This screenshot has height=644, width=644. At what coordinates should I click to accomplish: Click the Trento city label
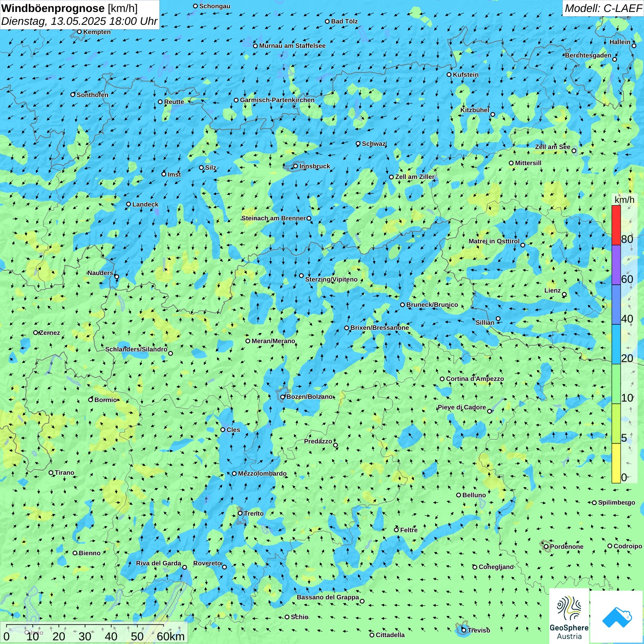[254, 513]
